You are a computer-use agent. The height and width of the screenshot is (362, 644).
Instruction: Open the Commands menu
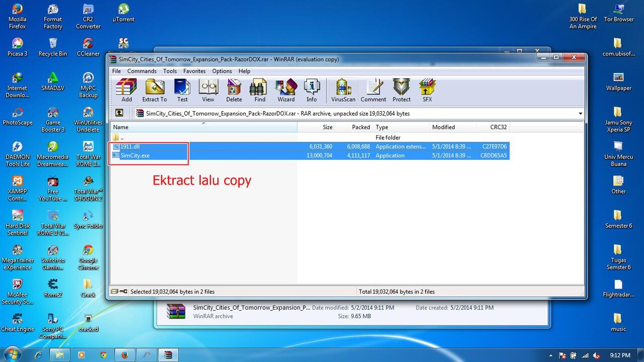142,71
